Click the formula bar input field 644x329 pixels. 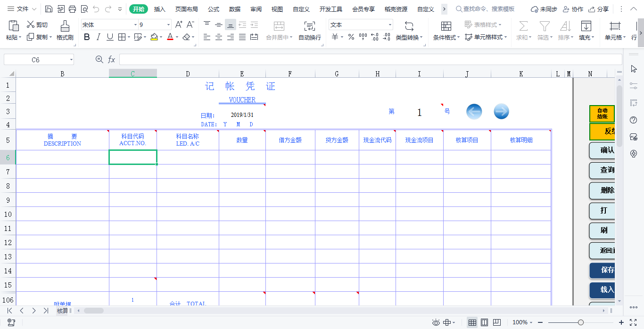point(370,59)
